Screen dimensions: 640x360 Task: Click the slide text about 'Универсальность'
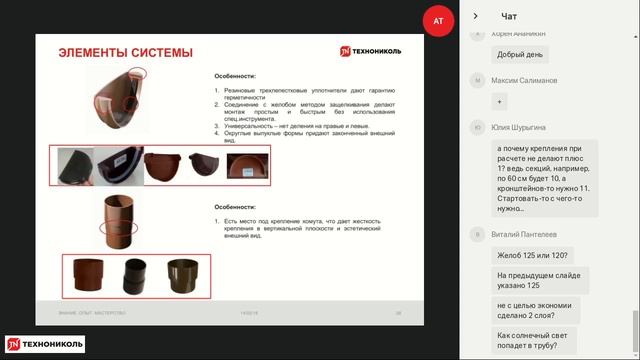tap(296, 126)
